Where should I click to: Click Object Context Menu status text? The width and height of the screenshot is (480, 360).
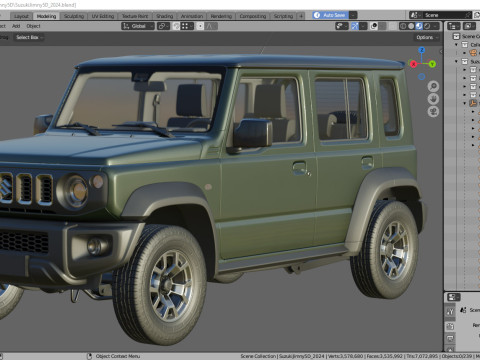(x=118, y=356)
